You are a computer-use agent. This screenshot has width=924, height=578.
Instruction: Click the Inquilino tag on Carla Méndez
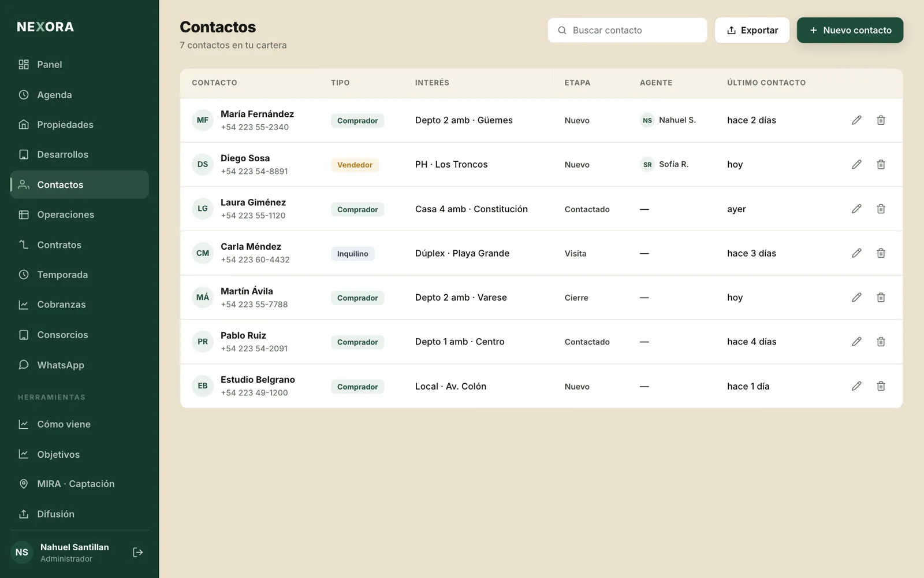352,254
